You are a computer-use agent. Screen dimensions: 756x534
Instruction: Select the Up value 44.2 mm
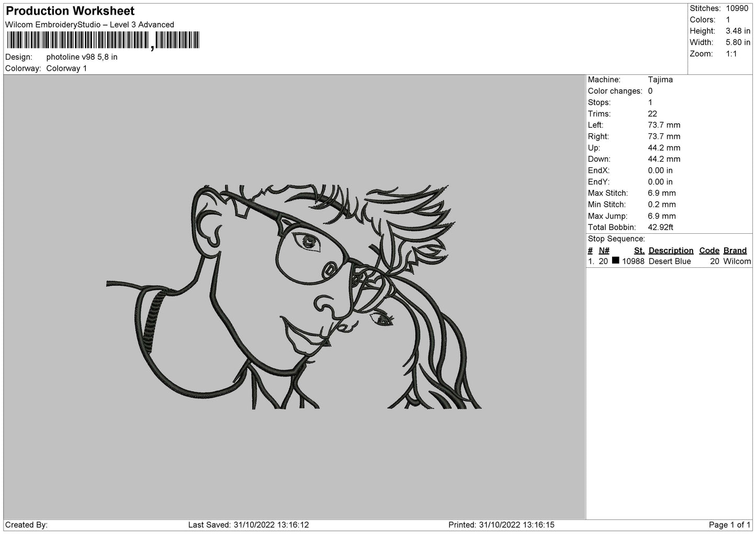(x=664, y=148)
